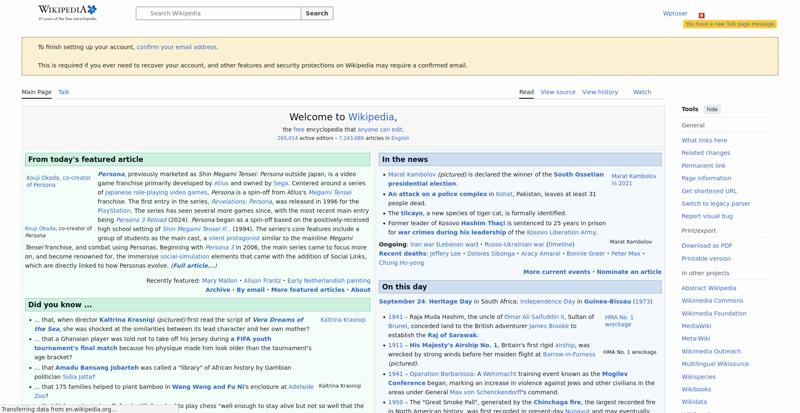This screenshot has width=800, height=413.
Task: Open recently featured Alison Frantz
Action: point(262,281)
